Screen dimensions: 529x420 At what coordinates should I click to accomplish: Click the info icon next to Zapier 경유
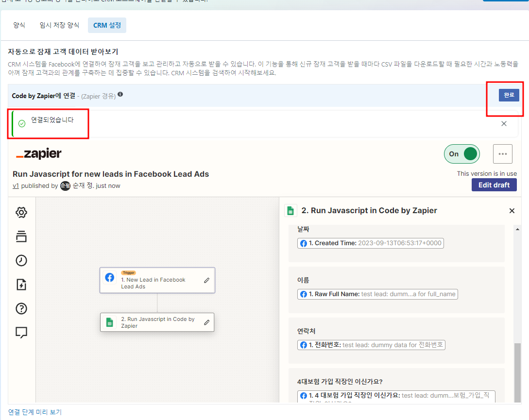tap(120, 95)
